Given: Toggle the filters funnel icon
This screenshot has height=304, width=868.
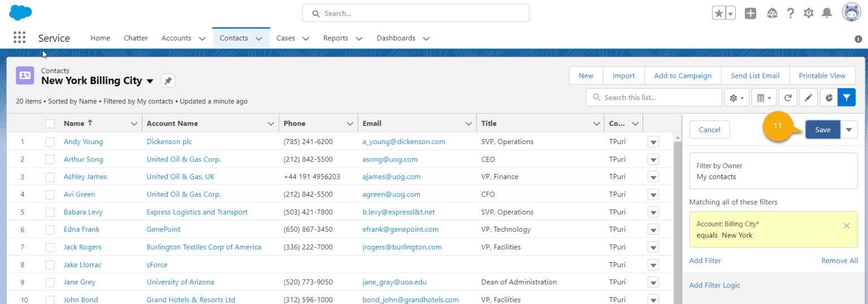Looking at the screenshot, I should coord(847,98).
